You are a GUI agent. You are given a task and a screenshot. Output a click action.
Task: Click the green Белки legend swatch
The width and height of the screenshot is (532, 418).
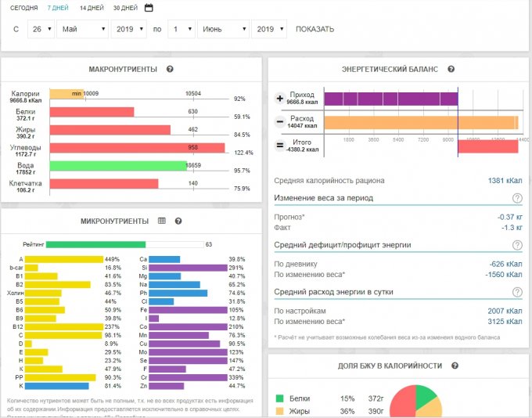(x=281, y=398)
